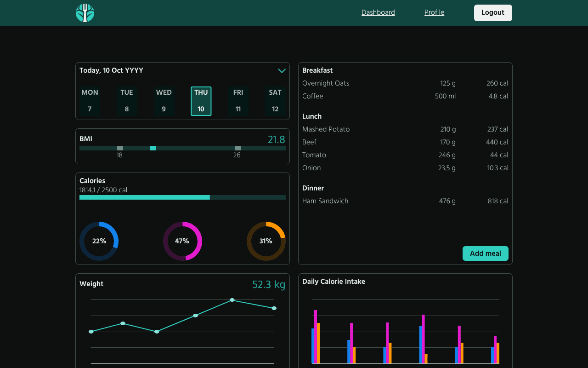Click the highest point on weight chart
This screenshot has height=368, width=588.
232,300
